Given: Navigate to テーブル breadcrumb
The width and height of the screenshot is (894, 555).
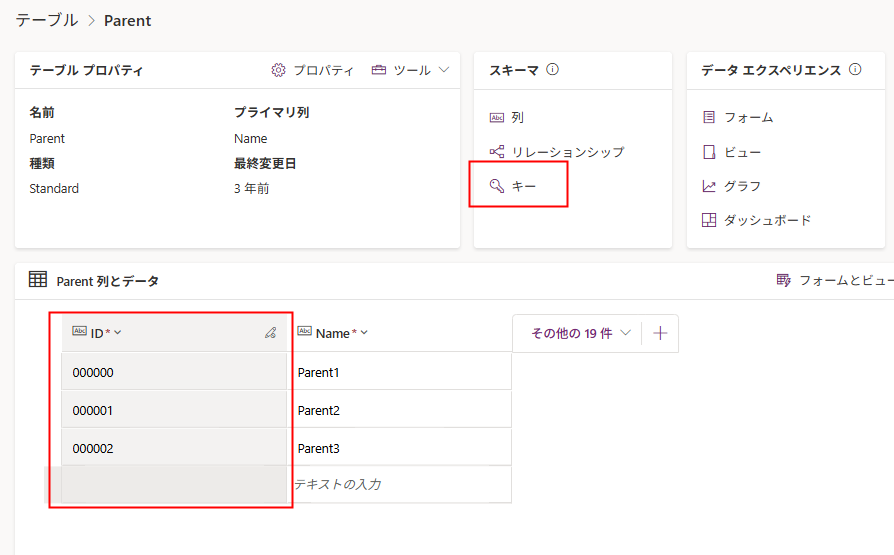Looking at the screenshot, I should [46, 20].
